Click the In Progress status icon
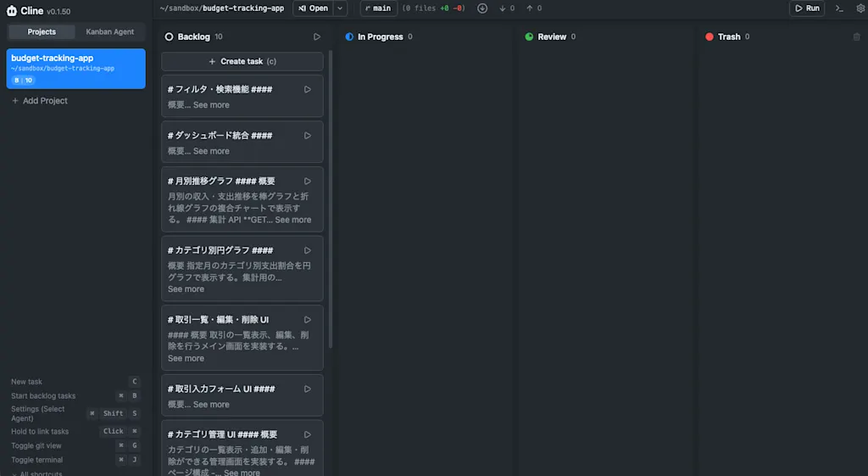Image resolution: width=868 pixels, height=476 pixels. 349,36
